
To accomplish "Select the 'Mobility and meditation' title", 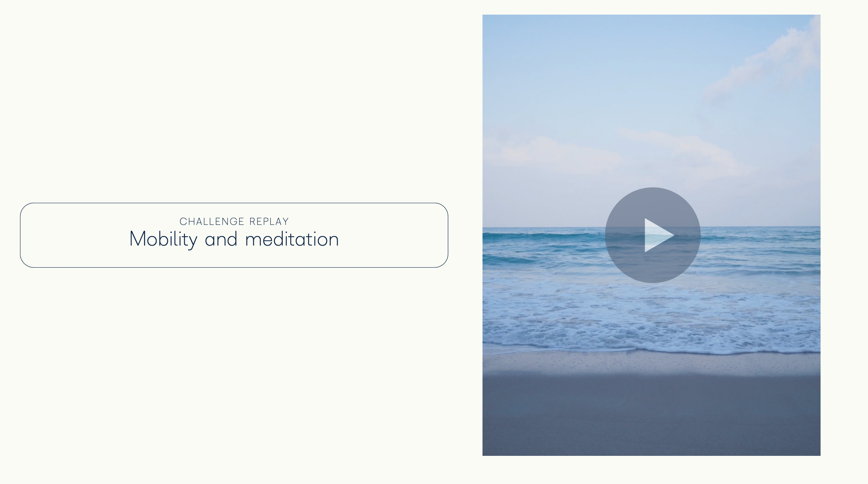I will click(x=234, y=239).
